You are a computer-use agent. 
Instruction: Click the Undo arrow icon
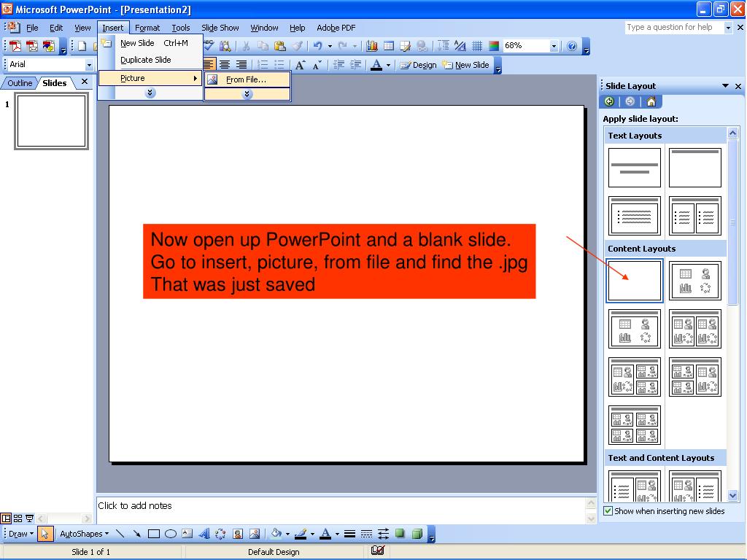coord(318,46)
